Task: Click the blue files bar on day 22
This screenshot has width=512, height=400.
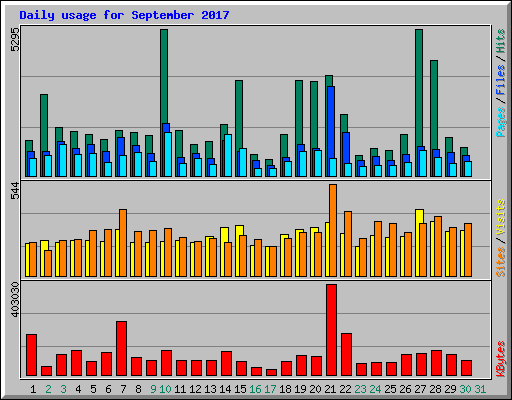Action: 346,147
